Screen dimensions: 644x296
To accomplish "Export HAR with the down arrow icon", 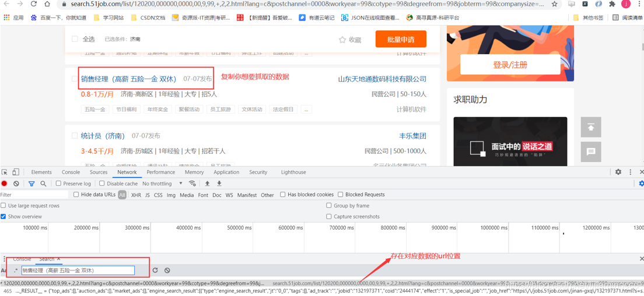I will click(x=219, y=184).
